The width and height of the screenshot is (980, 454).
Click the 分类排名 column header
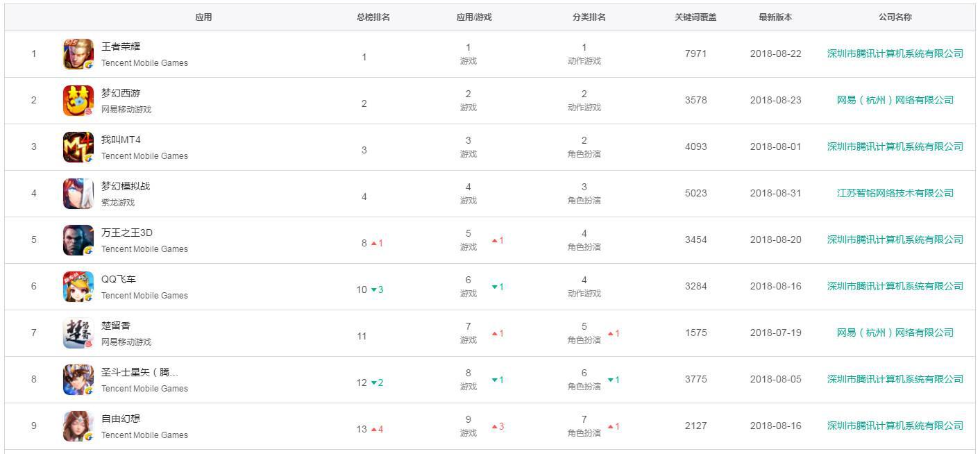point(589,17)
